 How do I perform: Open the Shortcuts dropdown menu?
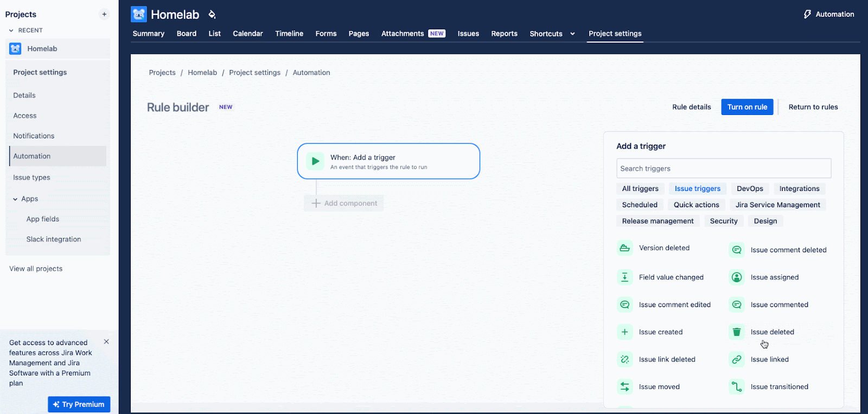click(552, 34)
